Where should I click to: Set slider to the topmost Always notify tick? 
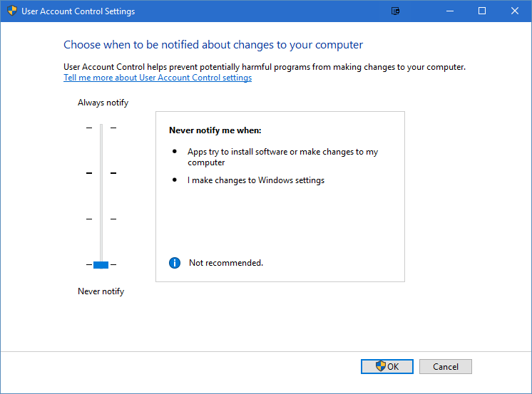pyautogui.click(x=101, y=128)
